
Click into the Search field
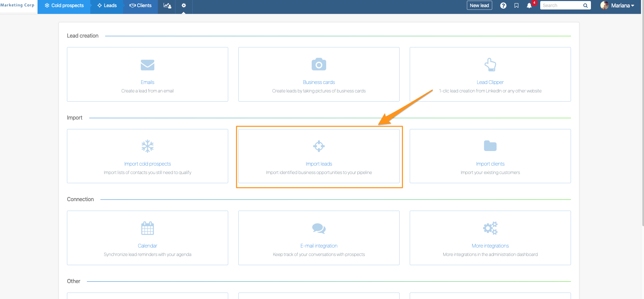click(561, 6)
